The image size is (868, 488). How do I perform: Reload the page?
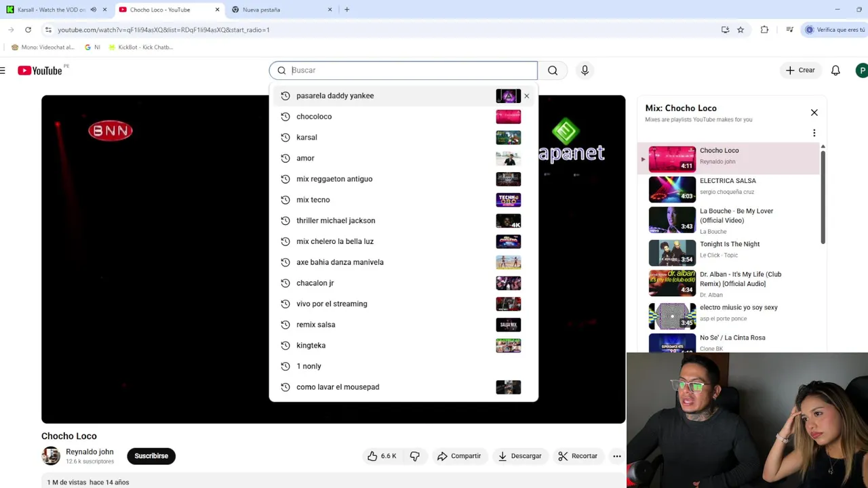click(x=28, y=30)
